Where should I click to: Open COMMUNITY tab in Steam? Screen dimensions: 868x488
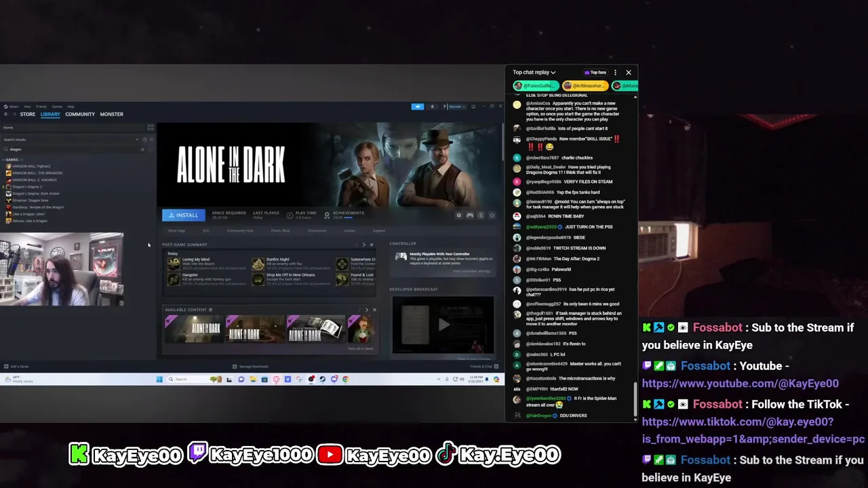coord(80,114)
